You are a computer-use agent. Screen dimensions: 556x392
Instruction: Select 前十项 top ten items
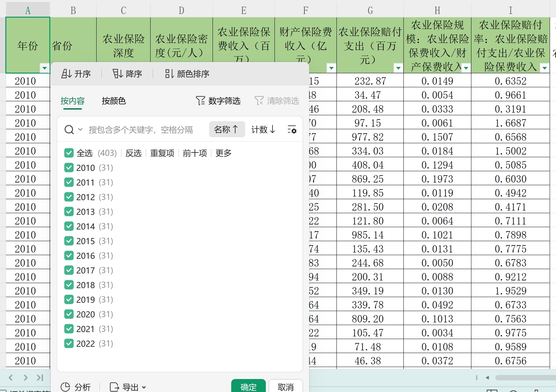click(x=195, y=153)
